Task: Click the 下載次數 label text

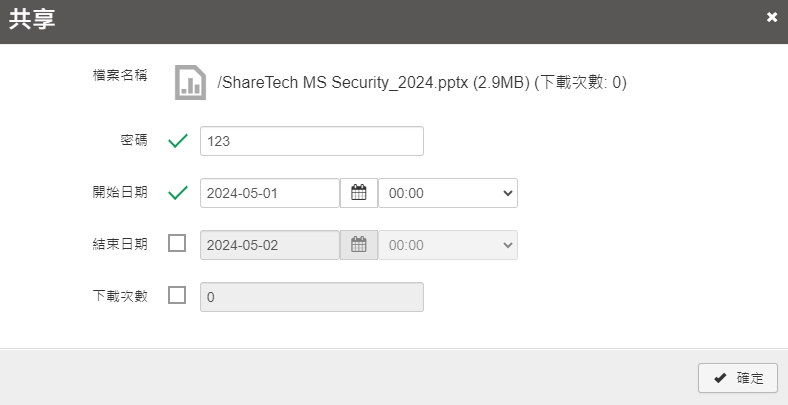Action: click(x=120, y=296)
